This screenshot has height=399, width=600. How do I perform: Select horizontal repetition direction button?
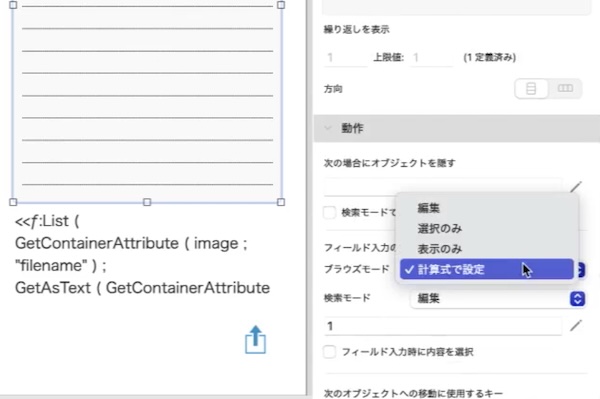click(565, 89)
